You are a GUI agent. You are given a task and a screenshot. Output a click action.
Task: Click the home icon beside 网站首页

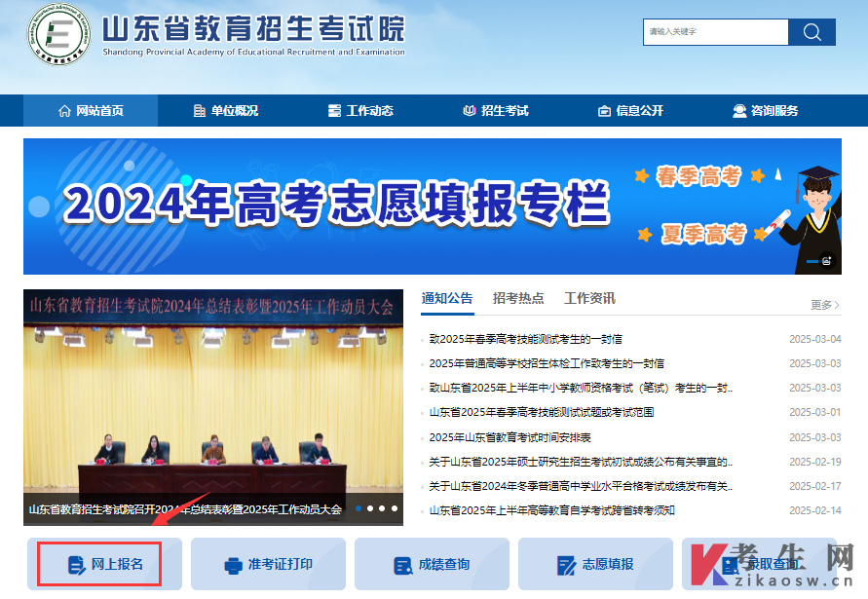pos(64,111)
